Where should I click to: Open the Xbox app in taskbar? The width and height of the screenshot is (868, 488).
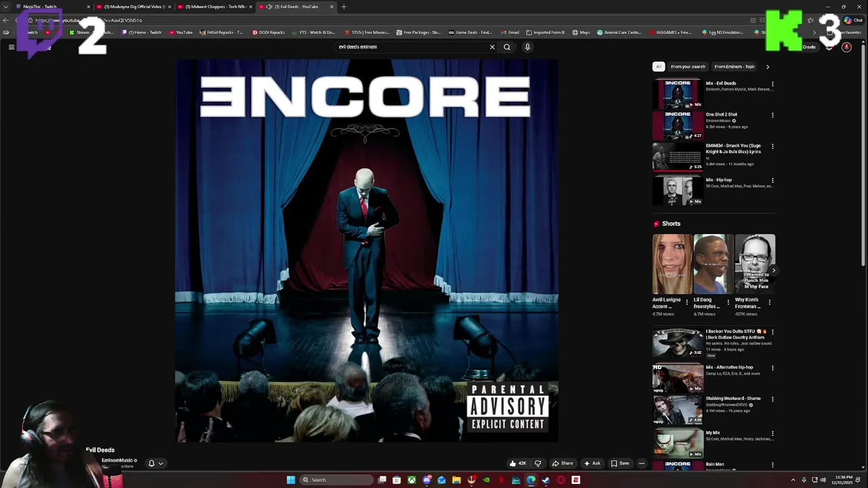pyautogui.click(x=412, y=480)
